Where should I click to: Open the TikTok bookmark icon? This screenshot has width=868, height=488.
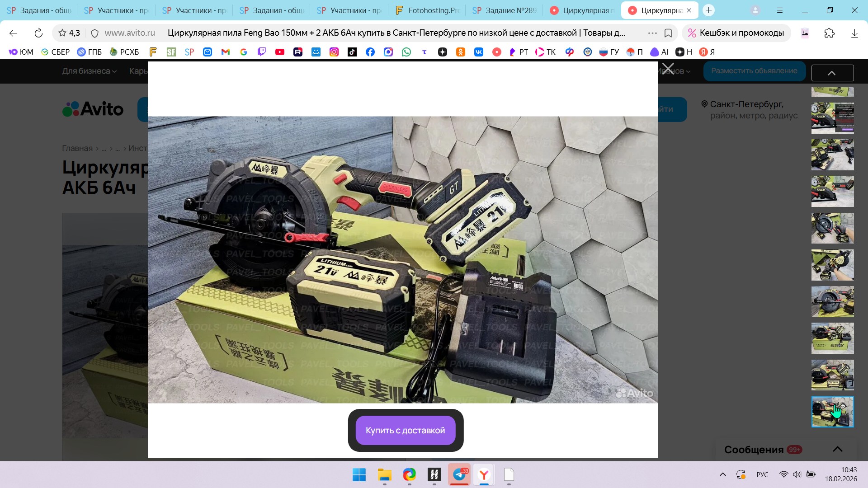point(352,52)
